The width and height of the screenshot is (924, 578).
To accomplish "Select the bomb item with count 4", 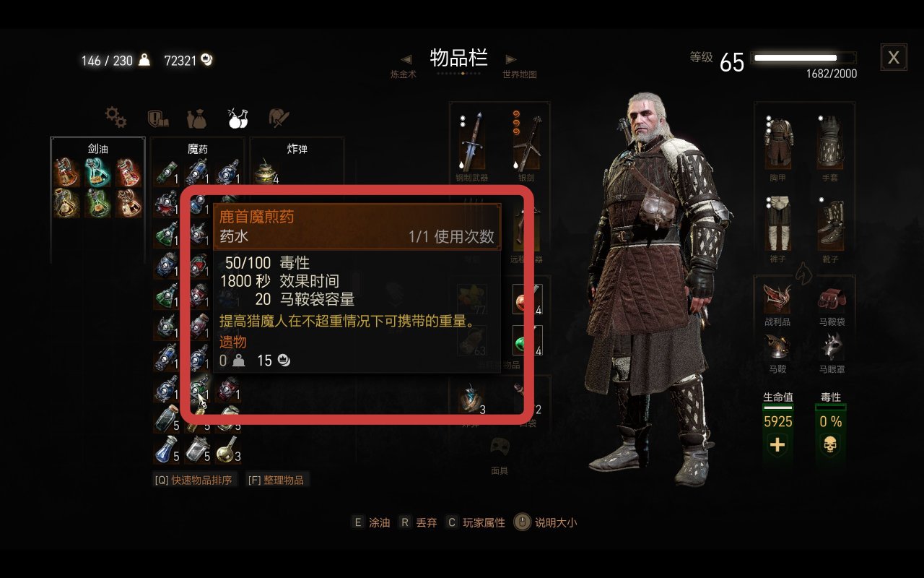I will click(x=266, y=174).
